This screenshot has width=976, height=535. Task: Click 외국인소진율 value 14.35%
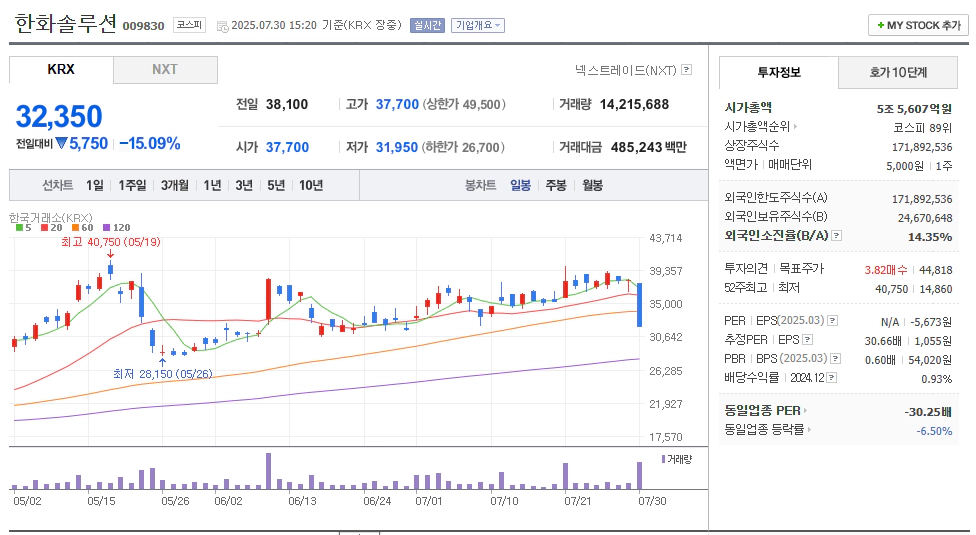click(x=930, y=237)
